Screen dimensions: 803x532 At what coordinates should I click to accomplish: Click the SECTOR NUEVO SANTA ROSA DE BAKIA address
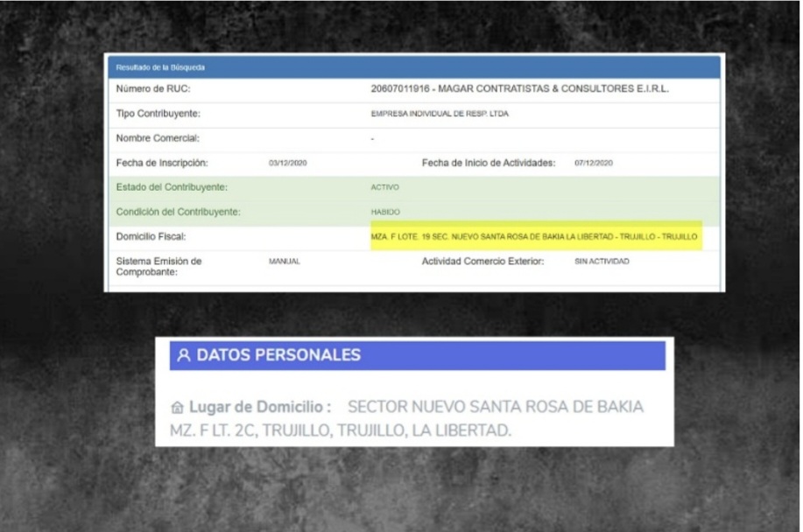[x=495, y=408]
